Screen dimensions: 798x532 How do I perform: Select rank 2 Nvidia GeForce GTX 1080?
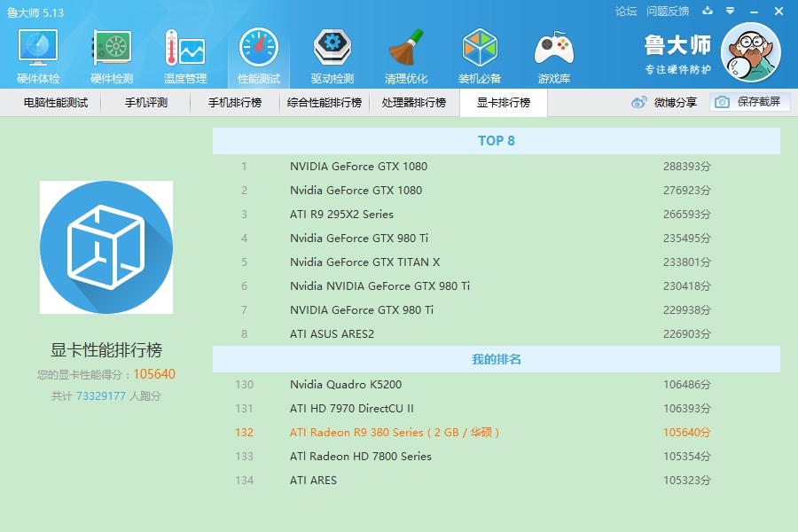tap(497, 191)
